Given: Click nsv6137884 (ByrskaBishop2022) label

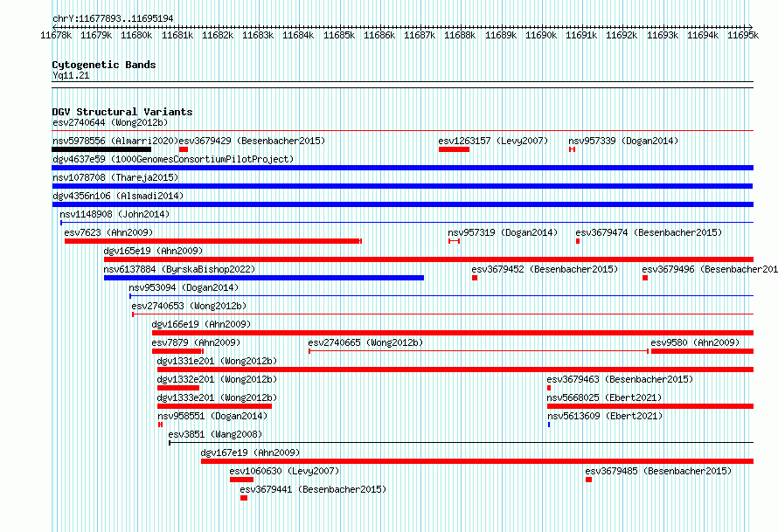Looking at the screenshot, I should point(179,269).
